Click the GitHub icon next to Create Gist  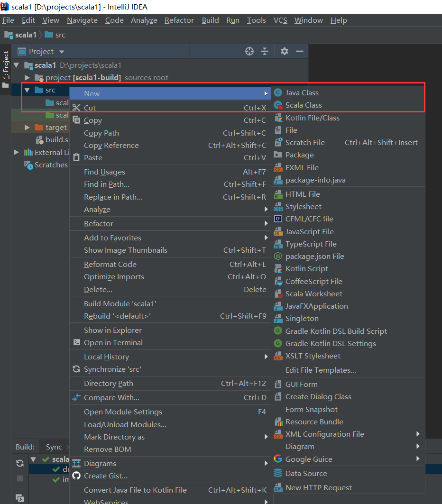(76, 476)
